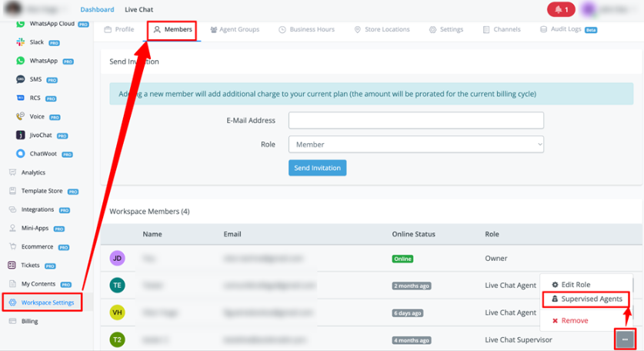Open the Role dropdown
644x351 pixels.
[x=415, y=145]
